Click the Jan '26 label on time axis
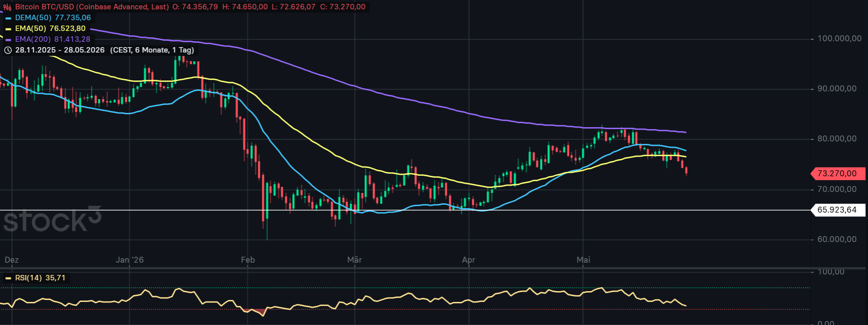 pyautogui.click(x=130, y=260)
